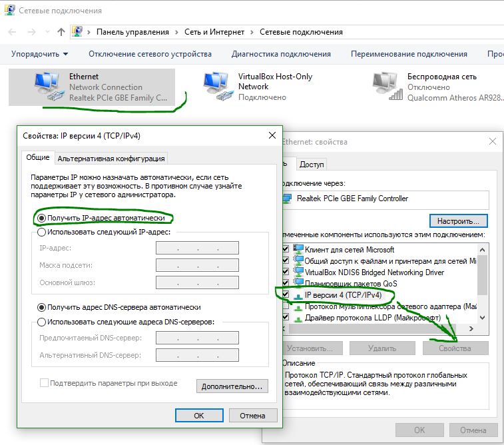The height and width of the screenshot is (445, 504).
Task: Select Использовать следующий IP-адрес radio button
Action: [x=41, y=232]
